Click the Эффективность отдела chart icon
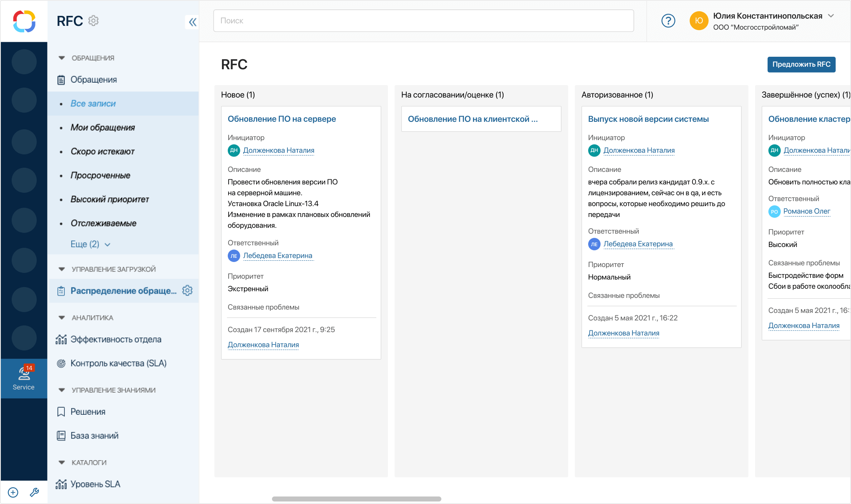851x504 pixels. (x=61, y=340)
